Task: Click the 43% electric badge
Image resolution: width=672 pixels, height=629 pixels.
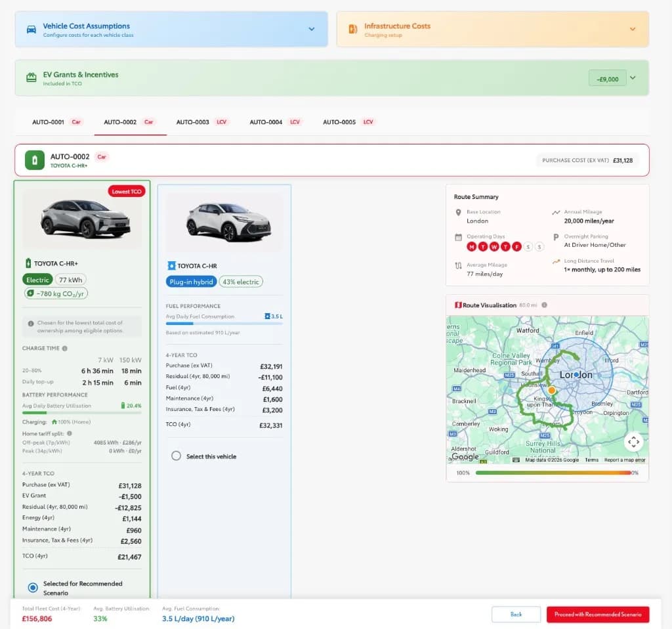Action: click(241, 282)
